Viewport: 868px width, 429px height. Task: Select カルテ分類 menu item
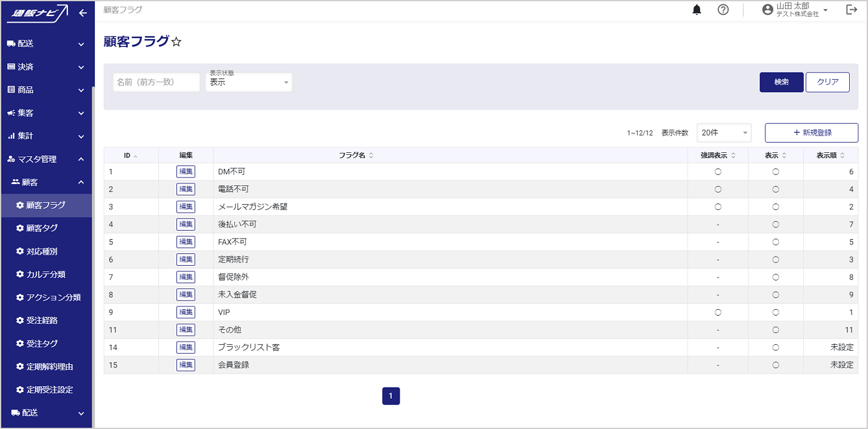coord(46,274)
